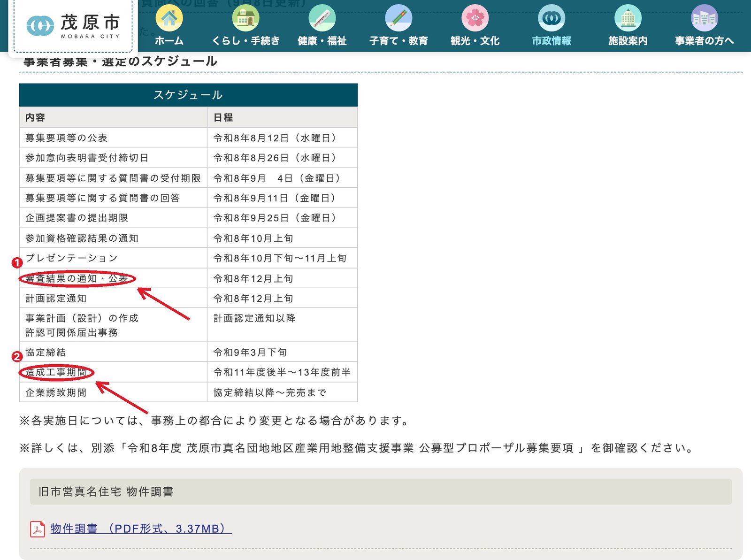The width and height of the screenshot is (751, 560).
Task: Click 令和11年度後半～13年度前半 cell
Action: [282, 372]
